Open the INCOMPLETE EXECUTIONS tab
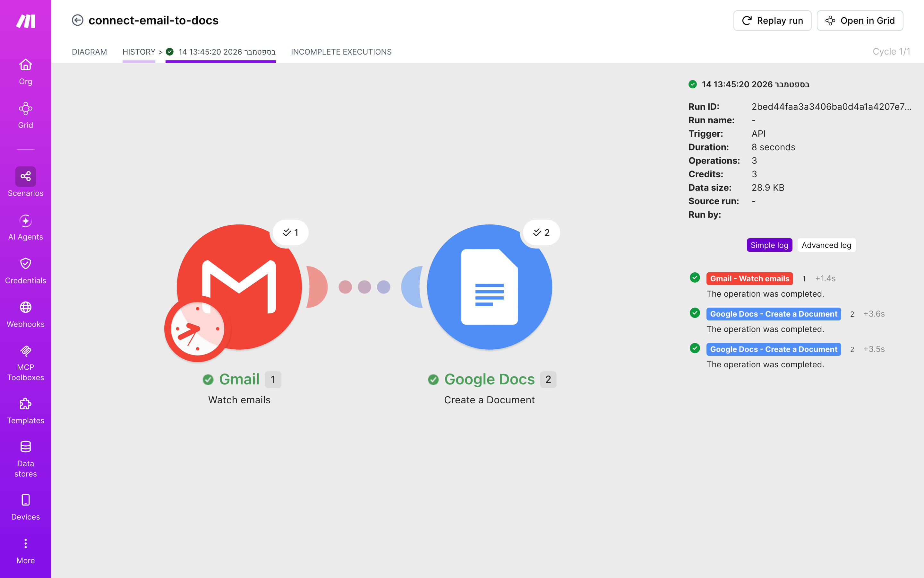 pyautogui.click(x=341, y=52)
